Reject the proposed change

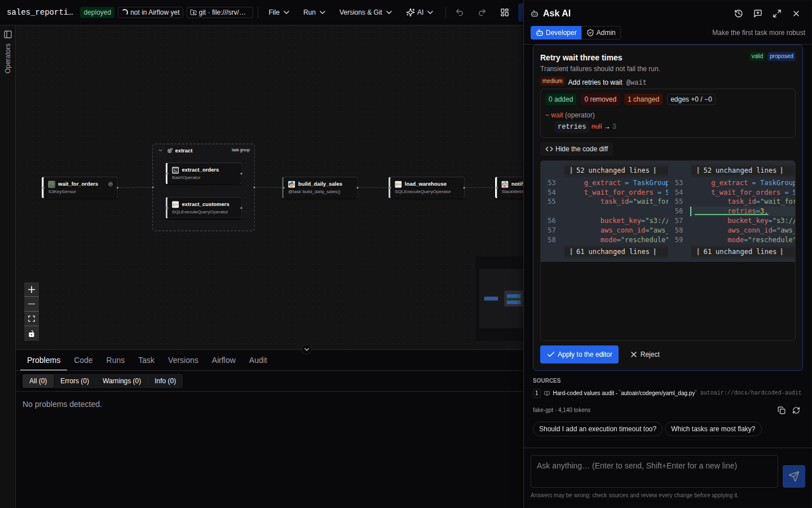click(645, 354)
